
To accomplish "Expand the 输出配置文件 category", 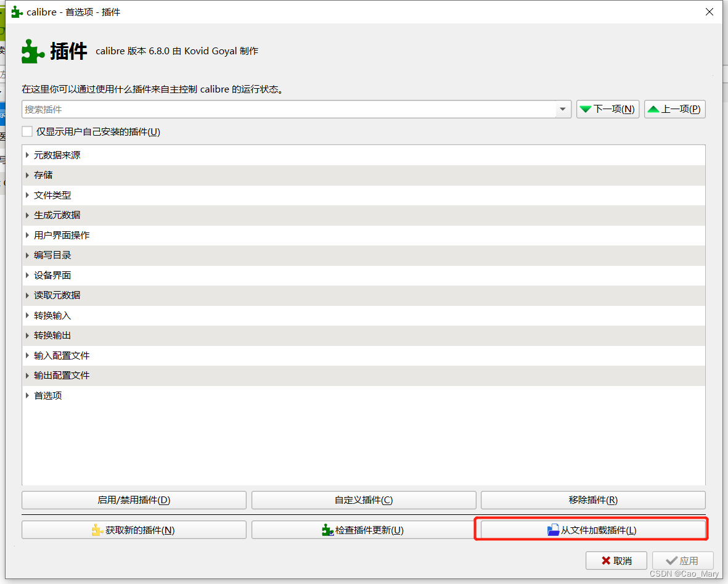I will click(x=27, y=376).
